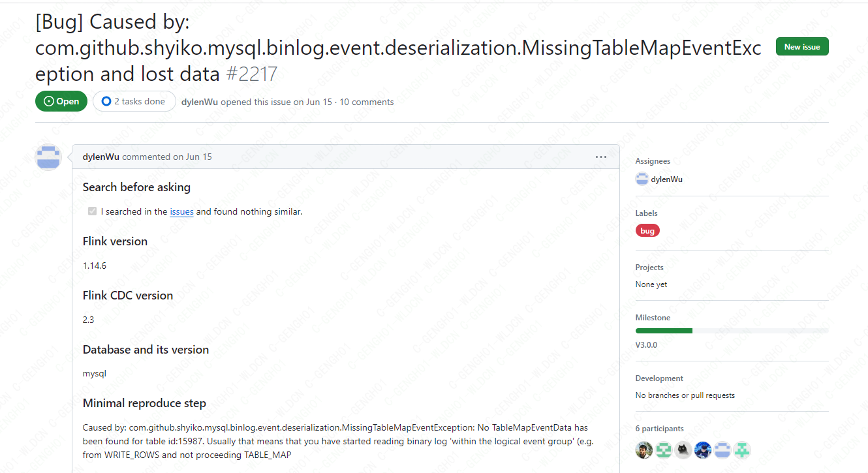This screenshot has height=473, width=868.
Task: Open the V3.0.0 milestone link
Action: [646, 344]
